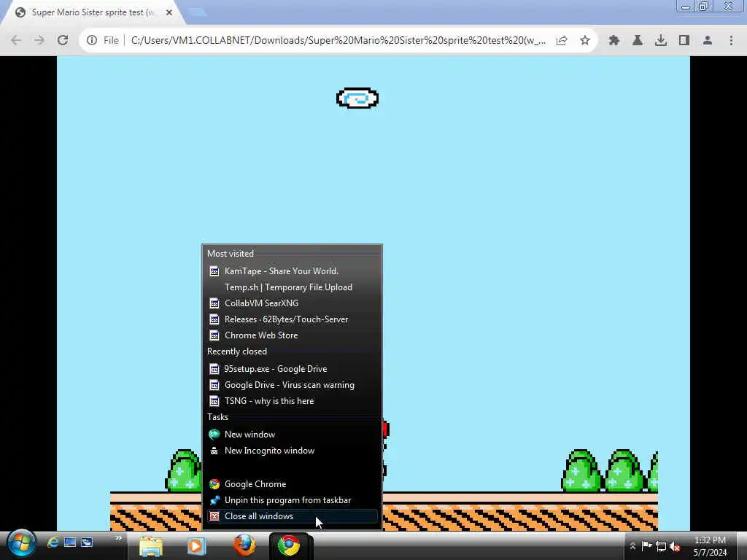Open Chrome Labs flask icon
Screen dimensions: 747x560
(637, 41)
